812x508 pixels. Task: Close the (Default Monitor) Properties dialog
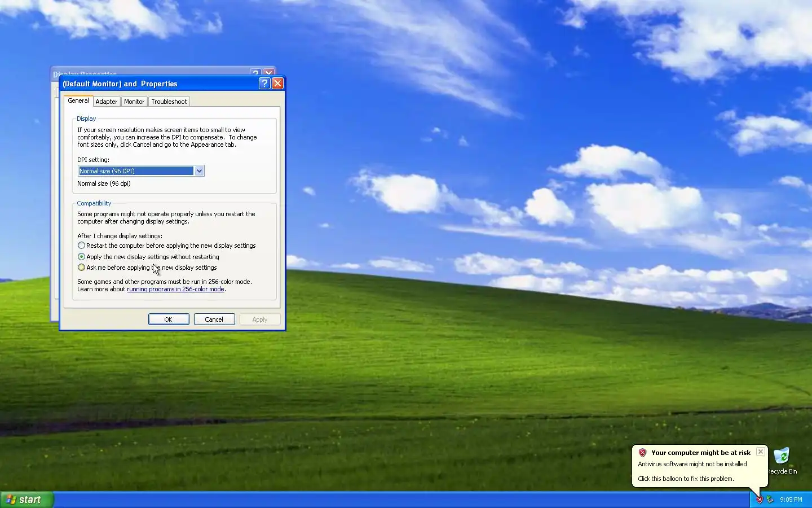click(277, 84)
